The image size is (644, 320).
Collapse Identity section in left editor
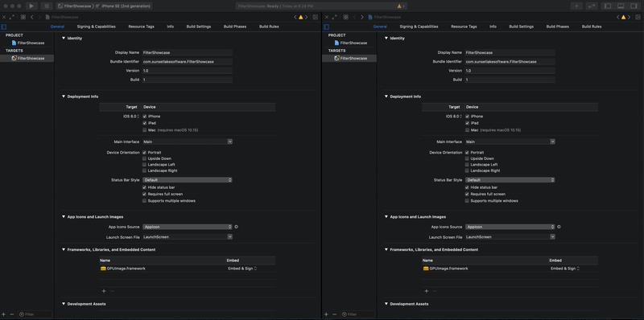(x=64, y=38)
